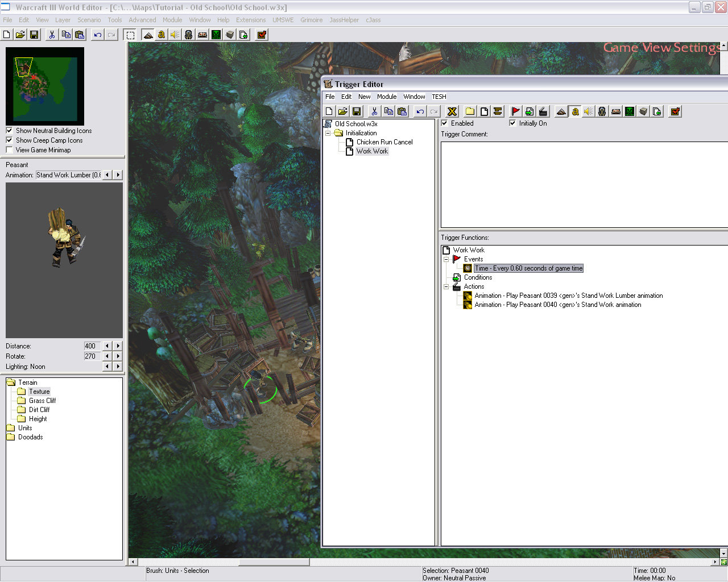The height and width of the screenshot is (582, 728).
Task: Open the Scenario menu in World Editor
Action: click(89, 20)
